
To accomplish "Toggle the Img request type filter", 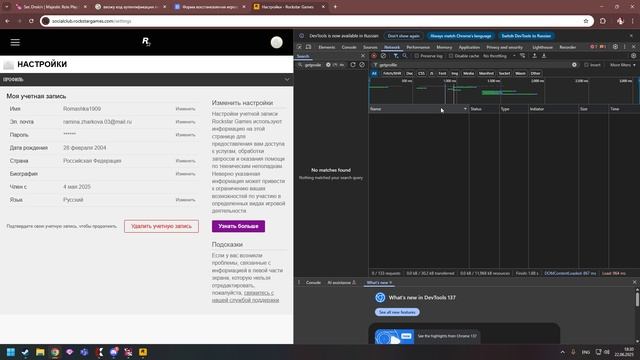I will [454, 73].
